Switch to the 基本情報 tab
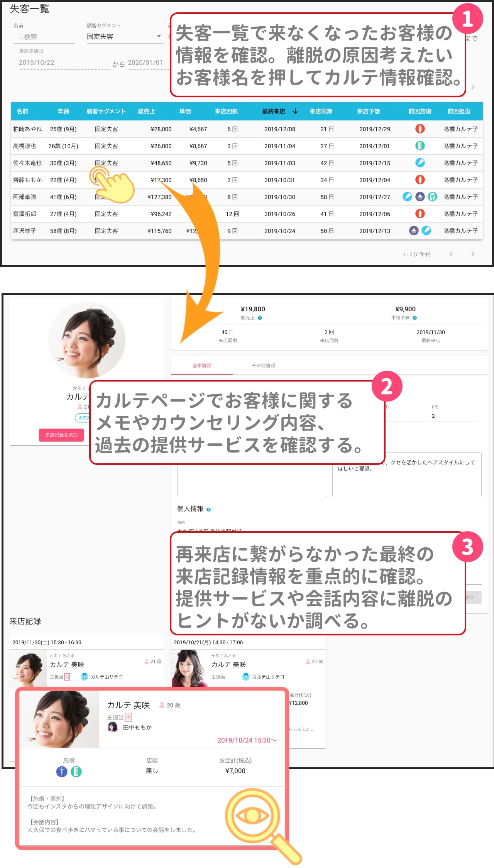This screenshot has height=868, width=494. click(x=201, y=366)
